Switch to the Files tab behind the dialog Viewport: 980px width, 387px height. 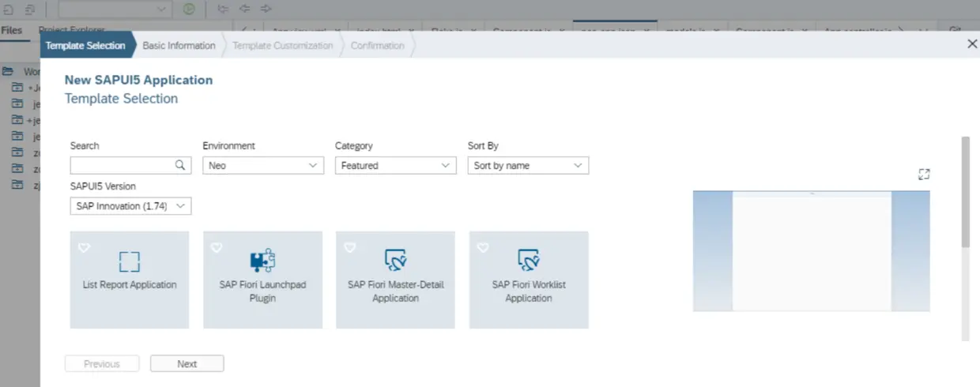[12, 30]
